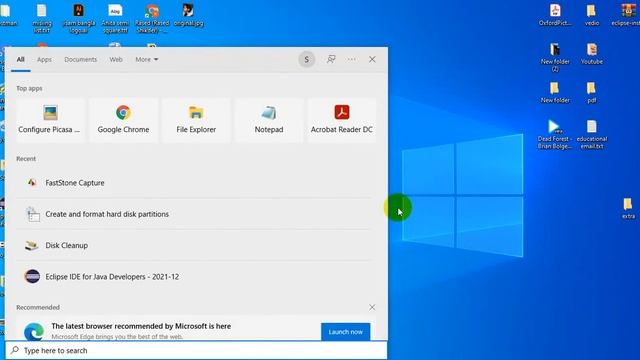
Task: Switch to the All search tab
Action: tap(20, 60)
